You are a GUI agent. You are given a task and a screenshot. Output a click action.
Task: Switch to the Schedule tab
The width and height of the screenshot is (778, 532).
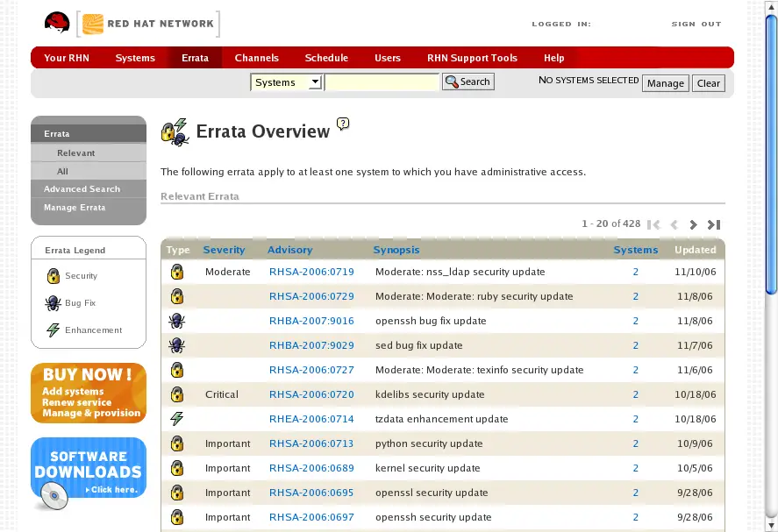(326, 58)
